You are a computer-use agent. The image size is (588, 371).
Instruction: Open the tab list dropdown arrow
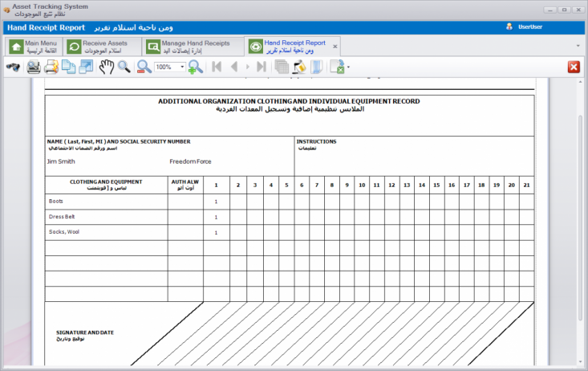click(x=578, y=46)
